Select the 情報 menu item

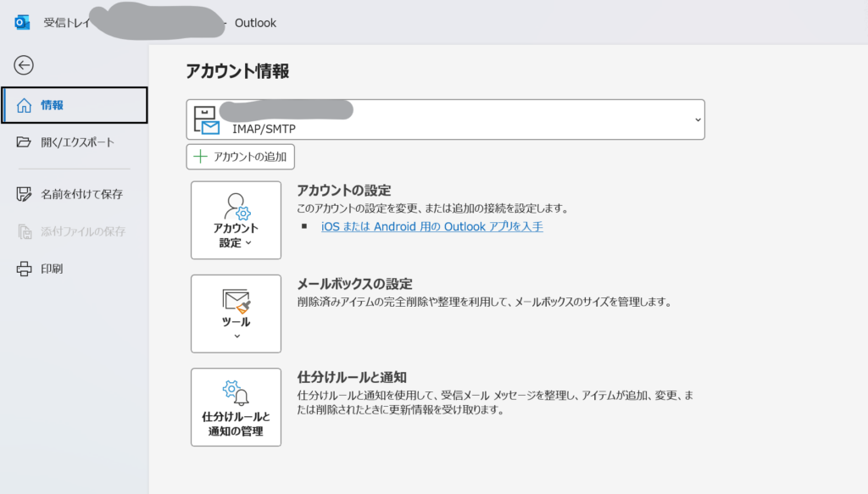coord(53,105)
